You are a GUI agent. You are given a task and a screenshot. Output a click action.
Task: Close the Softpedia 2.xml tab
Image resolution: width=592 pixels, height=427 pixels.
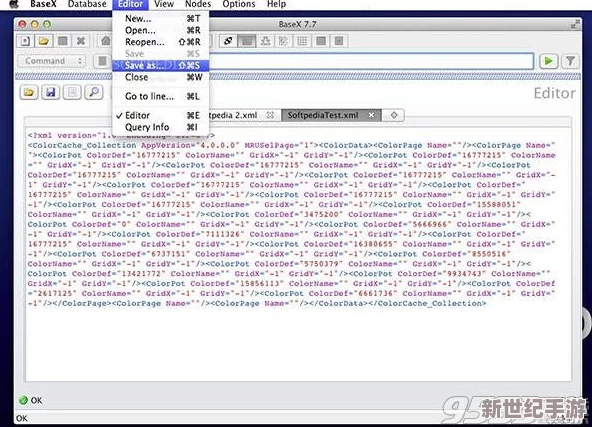(270, 115)
